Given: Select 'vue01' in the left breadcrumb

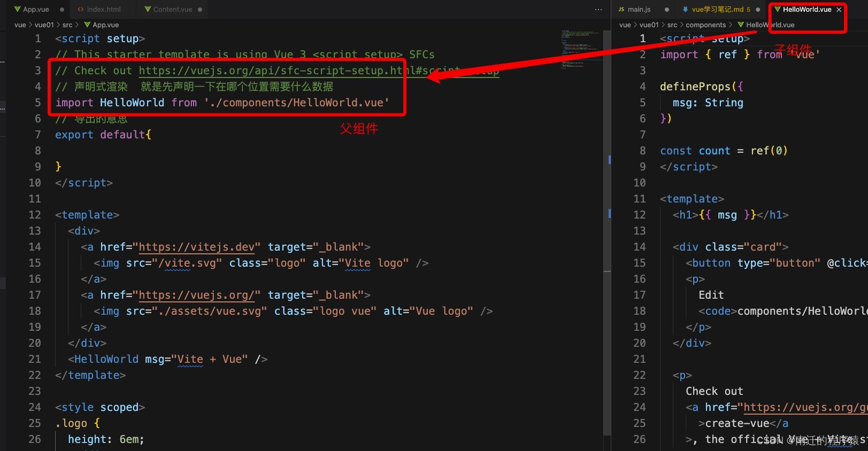Looking at the screenshot, I should coord(44,25).
